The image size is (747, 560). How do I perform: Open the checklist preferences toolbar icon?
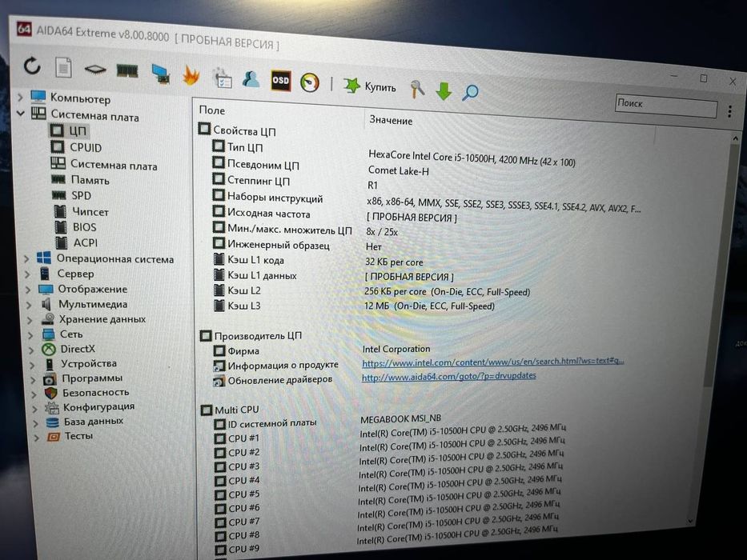(x=222, y=78)
